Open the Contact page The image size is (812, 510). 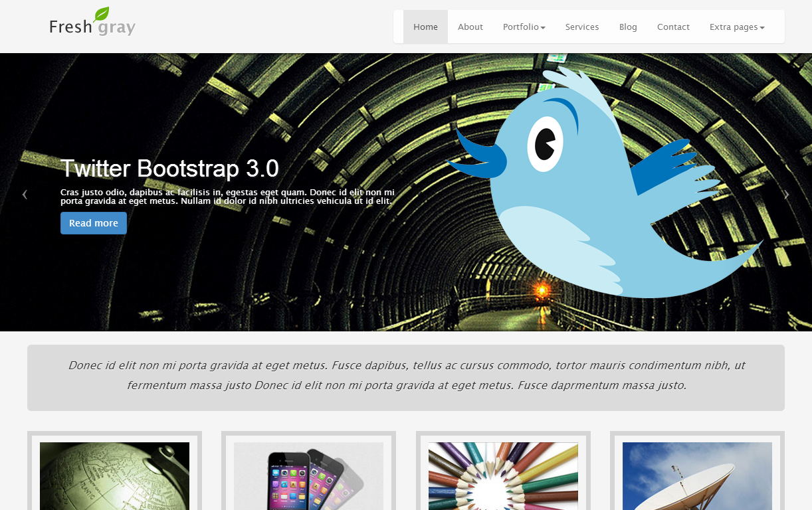click(x=673, y=27)
